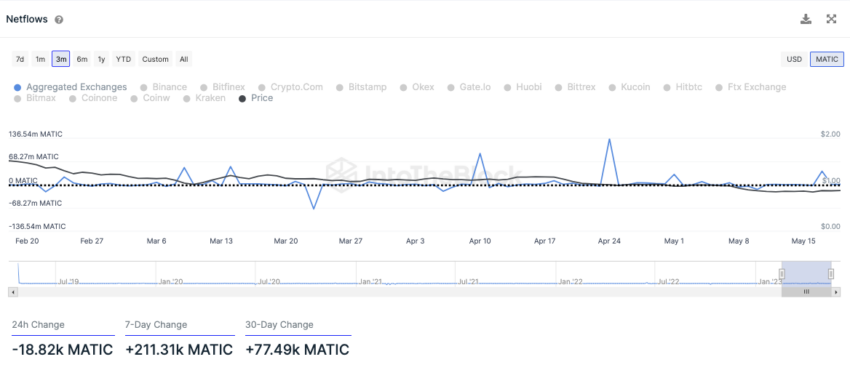
Task: Click the scrollbar right arrow
Action: [x=836, y=292]
